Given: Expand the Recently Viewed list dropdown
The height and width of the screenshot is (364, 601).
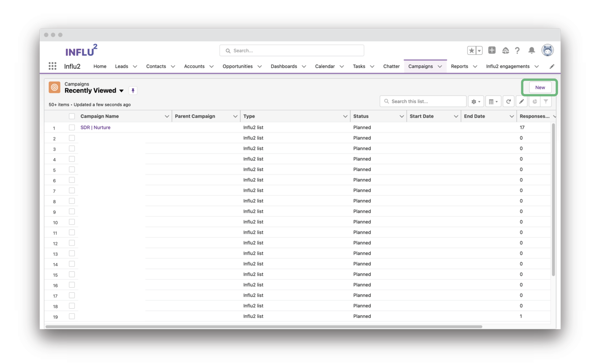Looking at the screenshot, I should tap(121, 91).
